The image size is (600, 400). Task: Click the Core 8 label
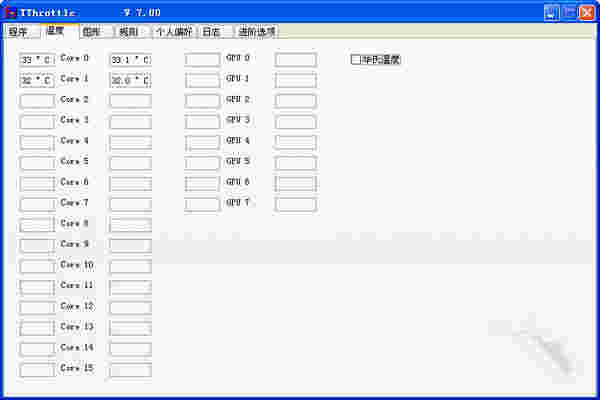pos(75,224)
